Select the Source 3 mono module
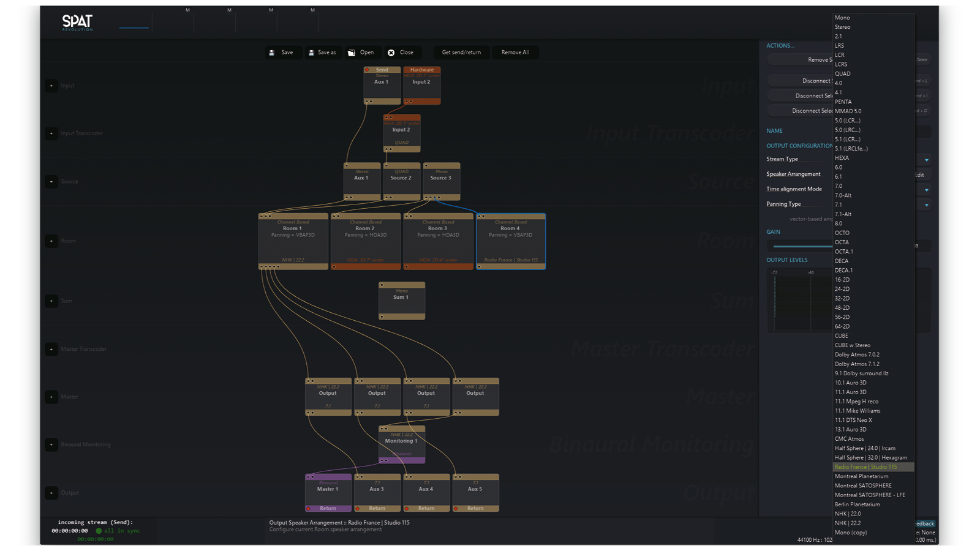 tap(441, 181)
